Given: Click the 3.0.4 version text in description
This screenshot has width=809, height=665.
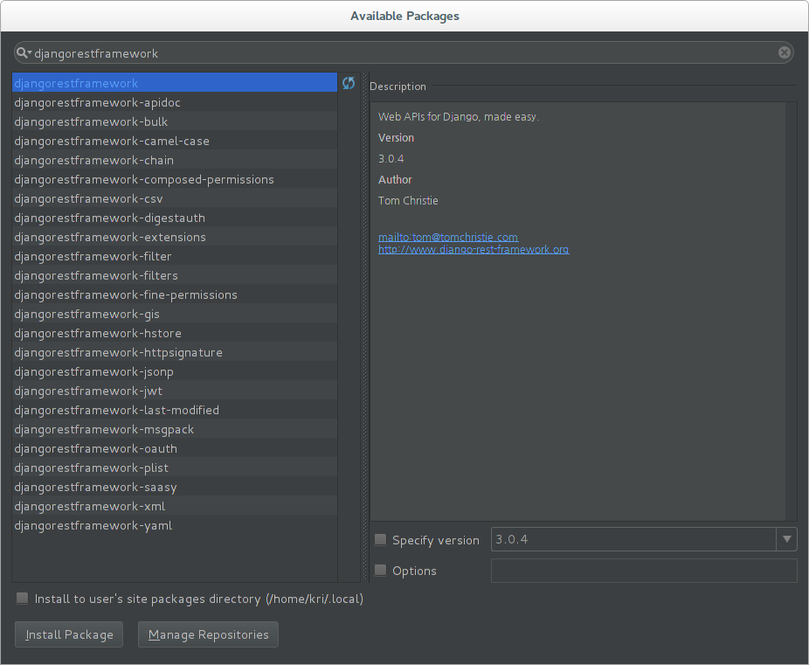Looking at the screenshot, I should click(391, 159).
